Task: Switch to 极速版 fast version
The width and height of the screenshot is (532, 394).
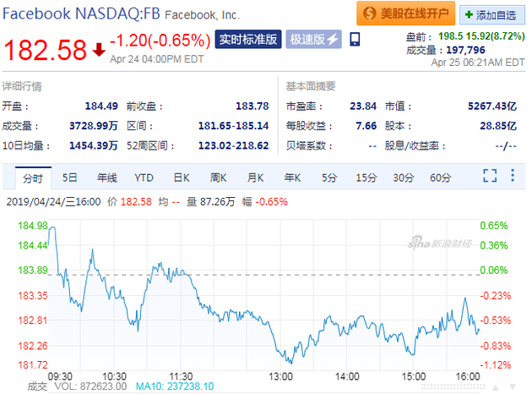Action: (x=313, y=40)
